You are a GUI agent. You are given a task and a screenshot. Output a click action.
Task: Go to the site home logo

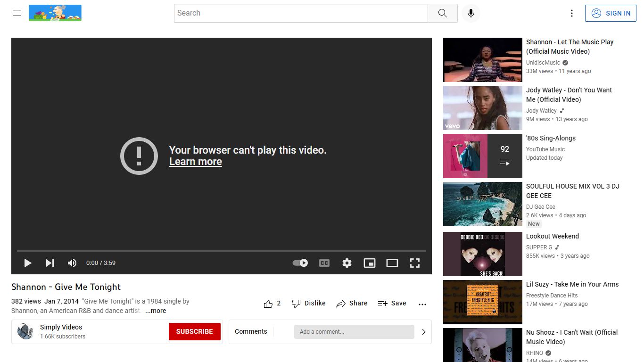click(55, 13)
